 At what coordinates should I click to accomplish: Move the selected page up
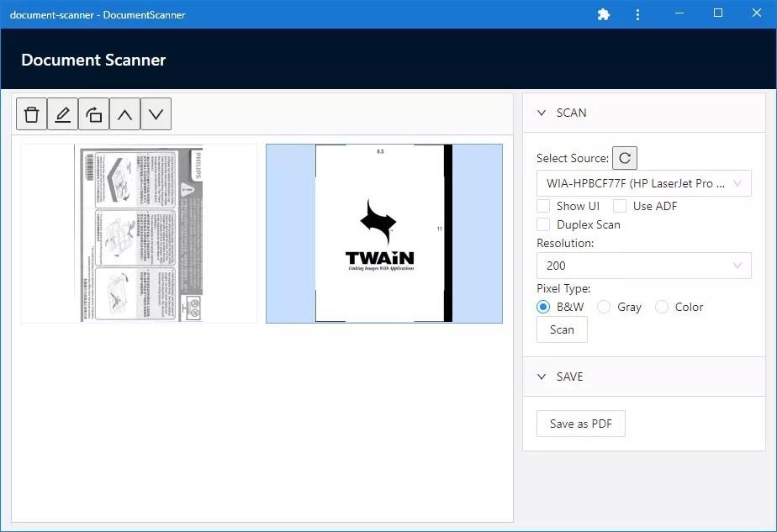click(x=124, y=113)
